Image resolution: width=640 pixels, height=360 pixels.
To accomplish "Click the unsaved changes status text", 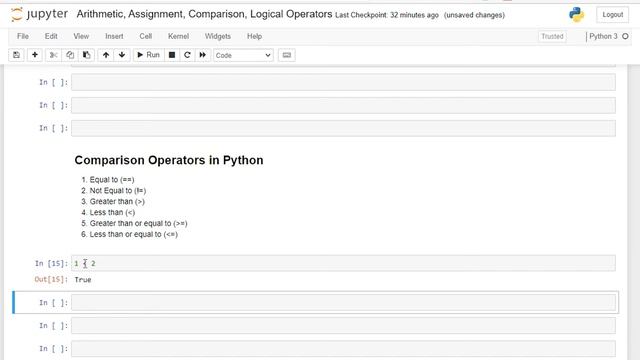I will (474, 15).
